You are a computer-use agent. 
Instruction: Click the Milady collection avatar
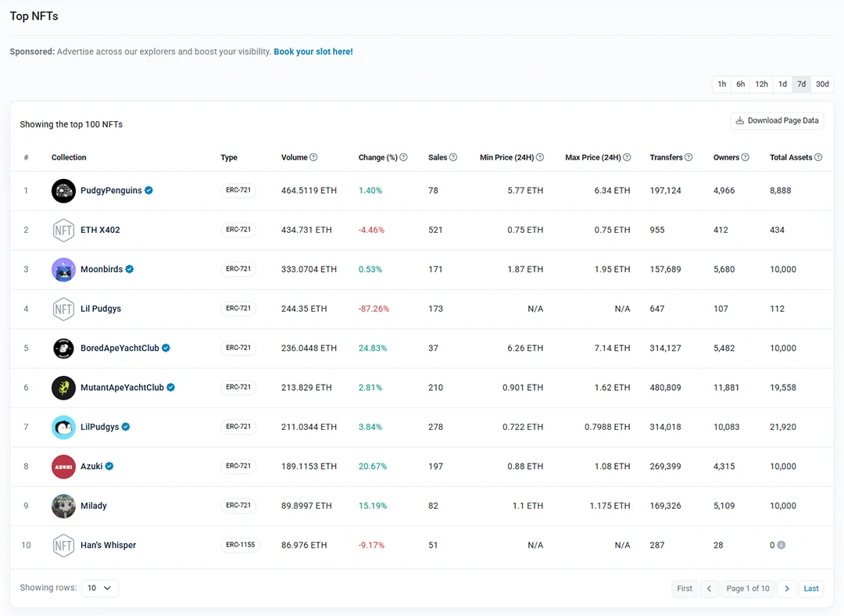(63, 506)
